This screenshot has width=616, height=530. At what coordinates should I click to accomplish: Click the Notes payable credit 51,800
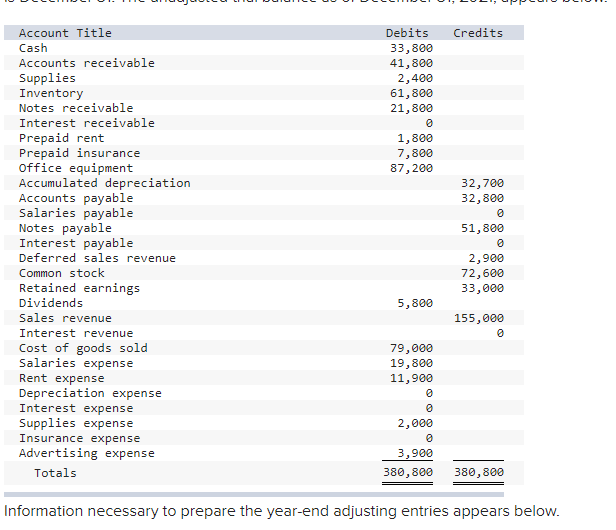coord(482,228)
